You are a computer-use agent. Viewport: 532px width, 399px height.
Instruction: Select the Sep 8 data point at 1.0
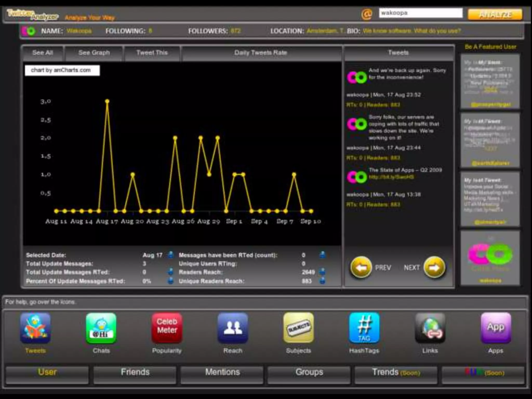click(294, 175)
